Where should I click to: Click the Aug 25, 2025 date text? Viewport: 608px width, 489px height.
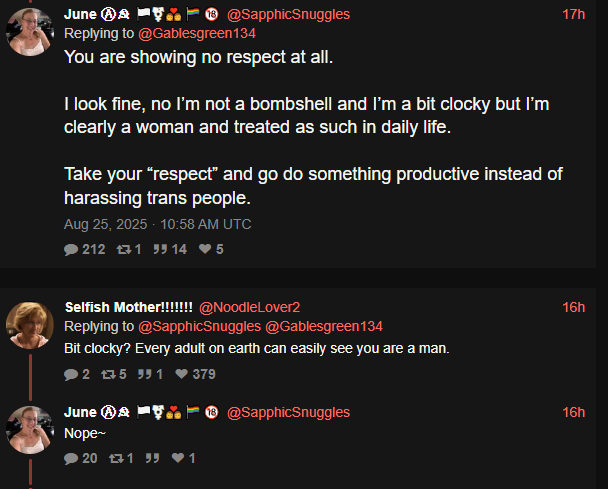tap(105, 224)
